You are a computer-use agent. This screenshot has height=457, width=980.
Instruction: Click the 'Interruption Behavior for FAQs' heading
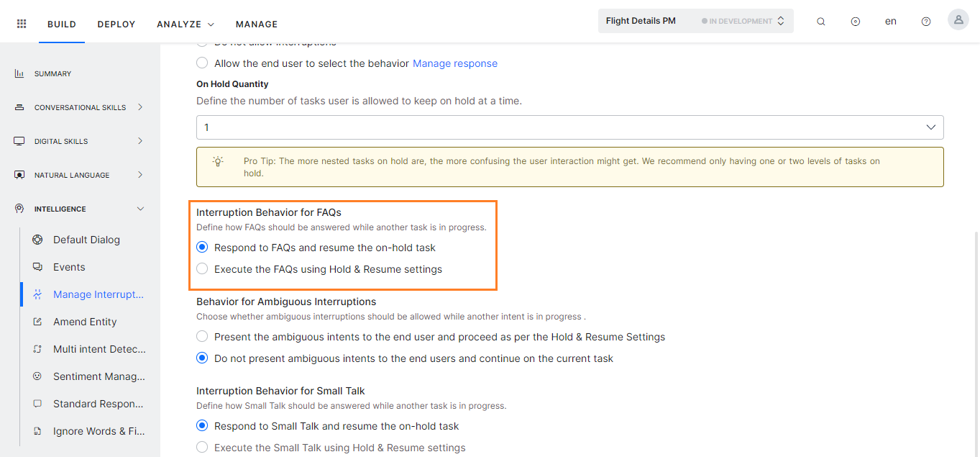(269, 212)
